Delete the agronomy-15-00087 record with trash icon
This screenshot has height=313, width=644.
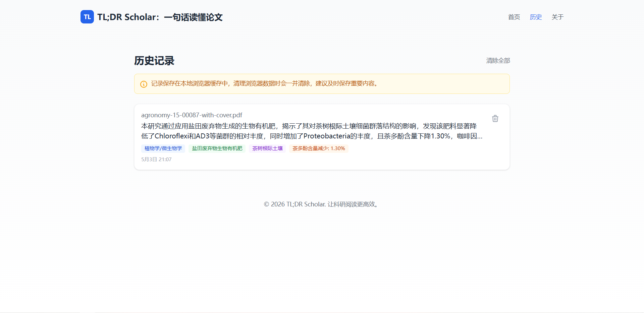495,118
